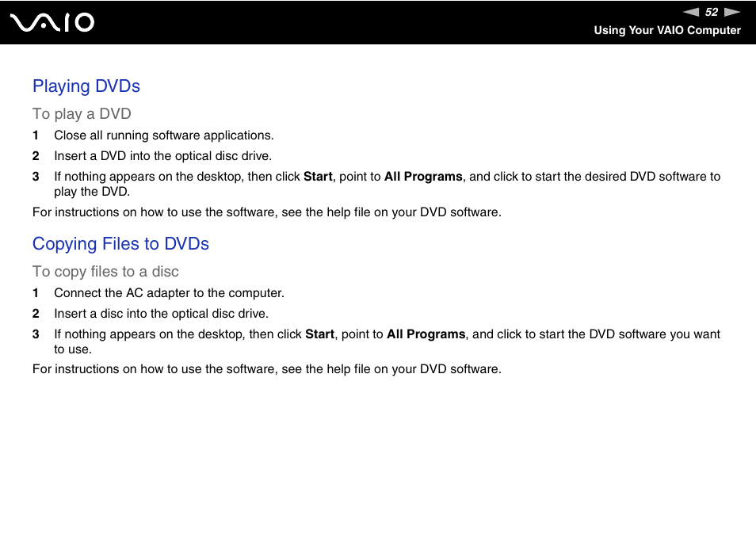Click bold 'Start' in Copying Files step 3
The image size is (756, 534).
[x=319, y=334]
